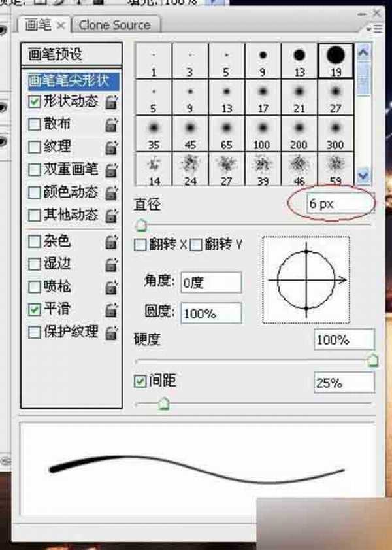Viewport: 392px width, 550px height.
Task: Check the 保护纹理 option
Action: pyautogui.click(x=35, y=332)
